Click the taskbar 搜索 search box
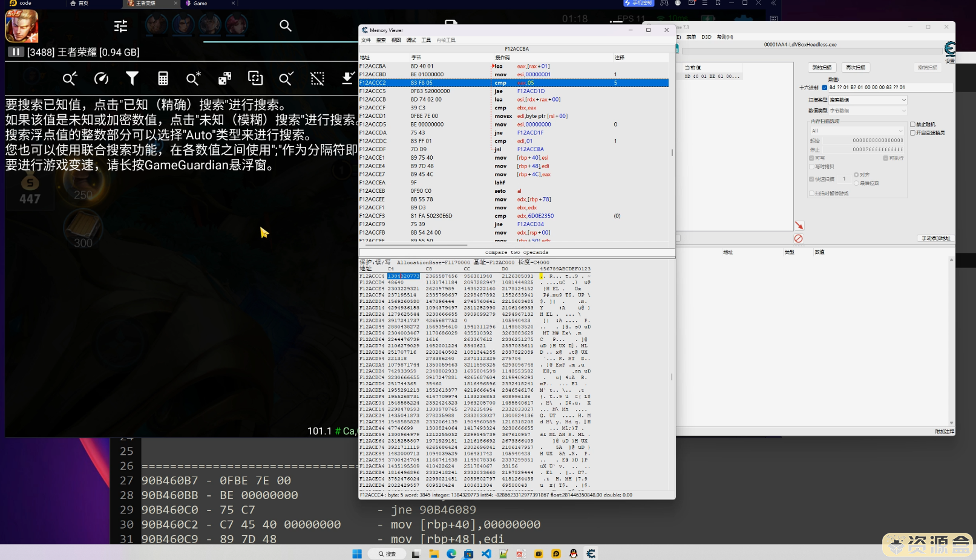Image resolution: width=976 pixels, height=560 pixels. 387,553
